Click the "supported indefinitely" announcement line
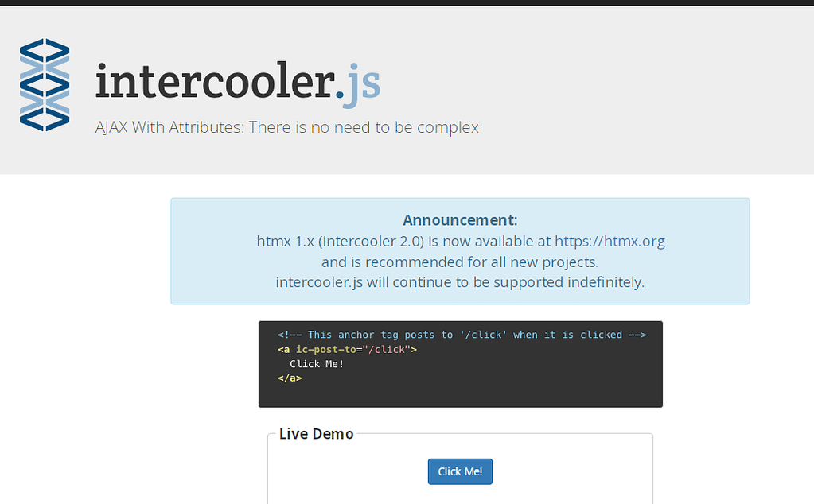814x504 pixels. pos(460,281)
